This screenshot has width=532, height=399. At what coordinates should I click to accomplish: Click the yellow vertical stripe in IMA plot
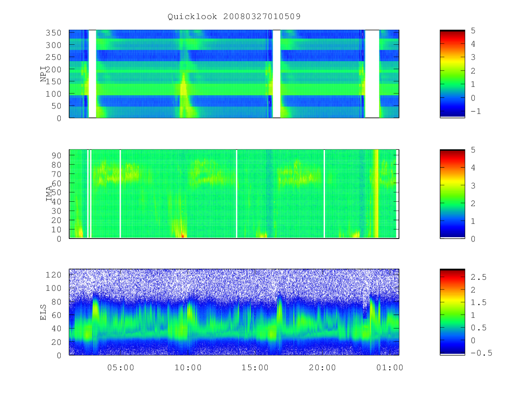(x=376, y=194)
